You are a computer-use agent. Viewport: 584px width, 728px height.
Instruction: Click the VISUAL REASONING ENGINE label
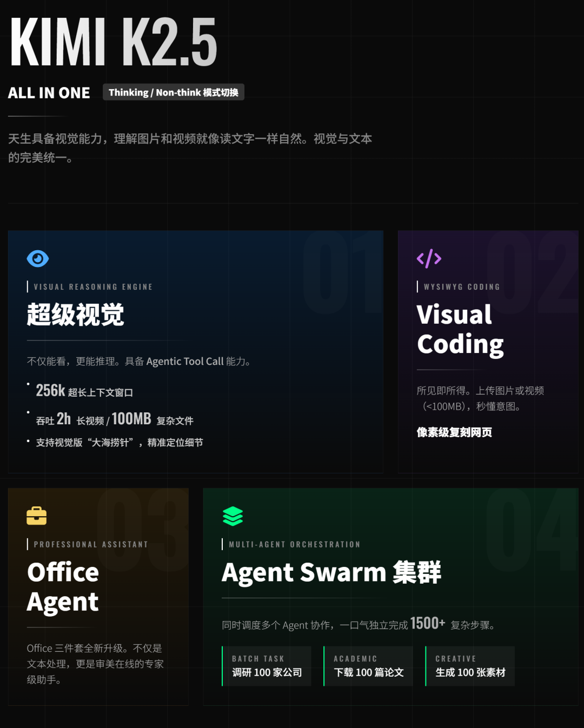93,287
